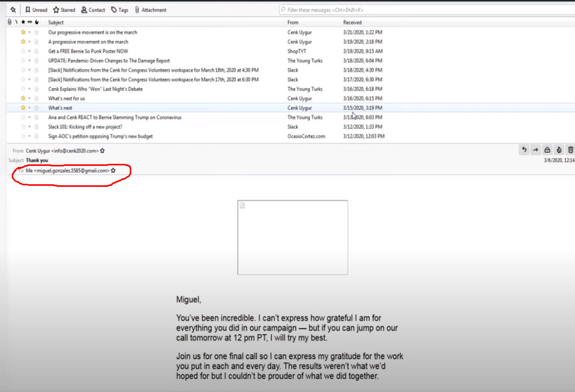Star the 'Sign AOC's petition' message
Screen dimensions: 575x392
tap(23, 136)
